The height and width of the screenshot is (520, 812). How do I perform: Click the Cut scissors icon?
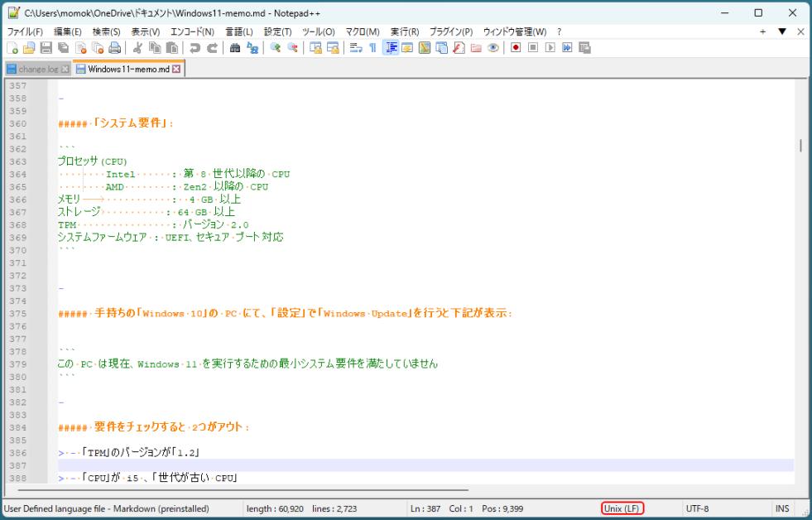pos(137,48)
